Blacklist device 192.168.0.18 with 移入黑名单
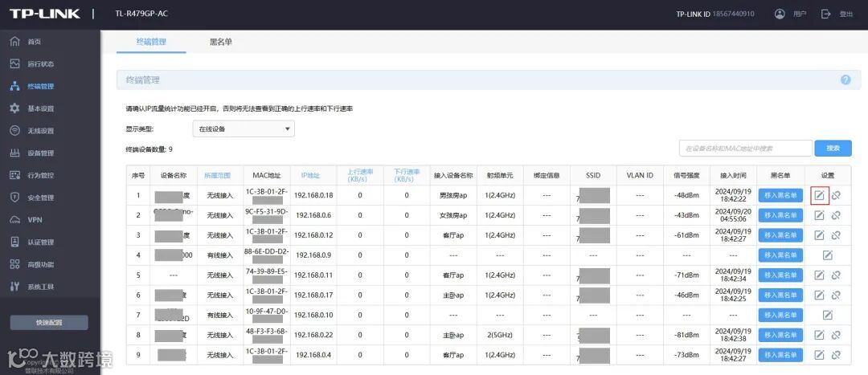This screenshot has width=868, height=375. coord(780,195)
